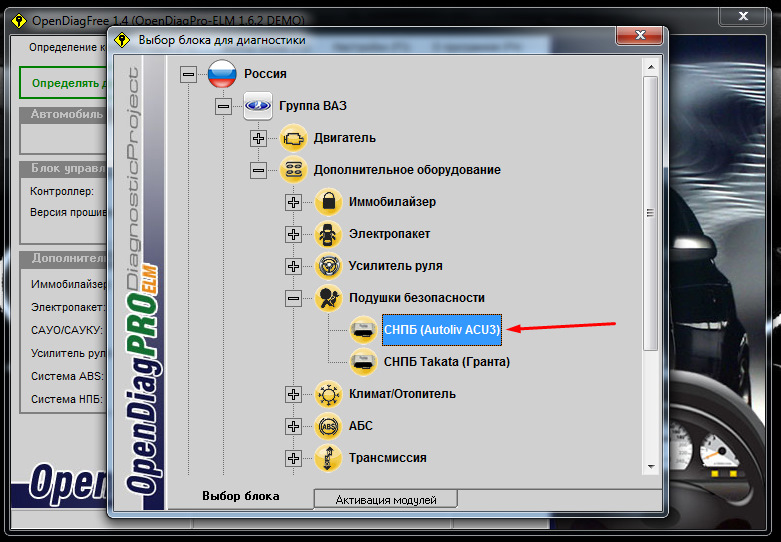Select the Иммобилайзер tree label
The height and width of the screenshot is (542, 781).
click(392, 202)
